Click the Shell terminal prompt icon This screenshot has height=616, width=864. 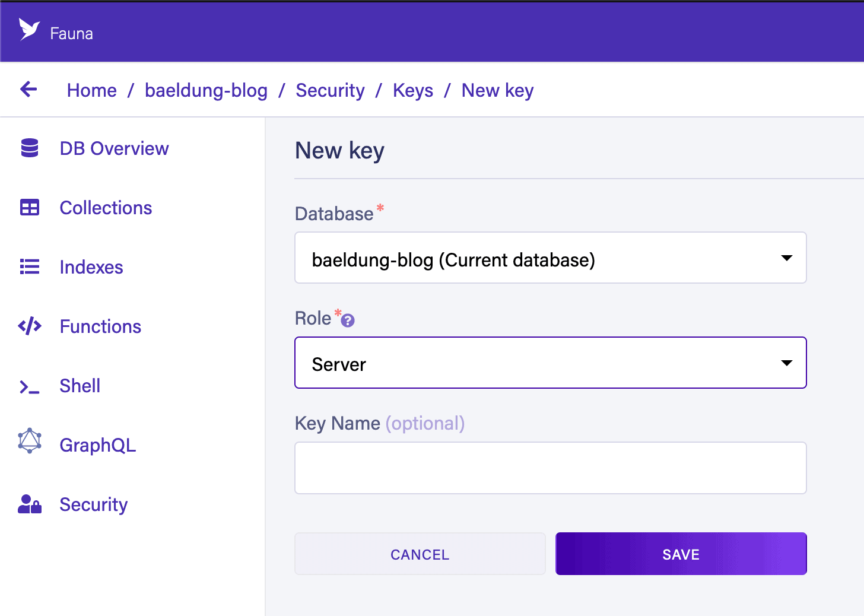coord(30,387)
